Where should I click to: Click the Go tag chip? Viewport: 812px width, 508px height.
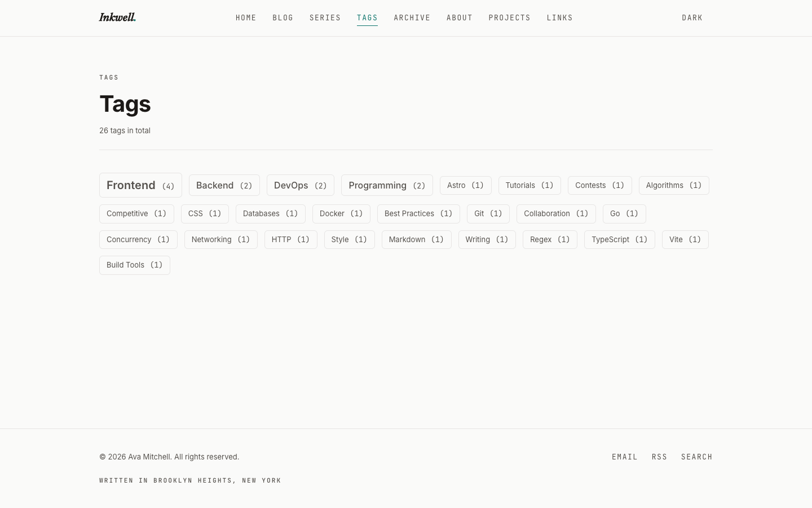(x=624, y=214)
